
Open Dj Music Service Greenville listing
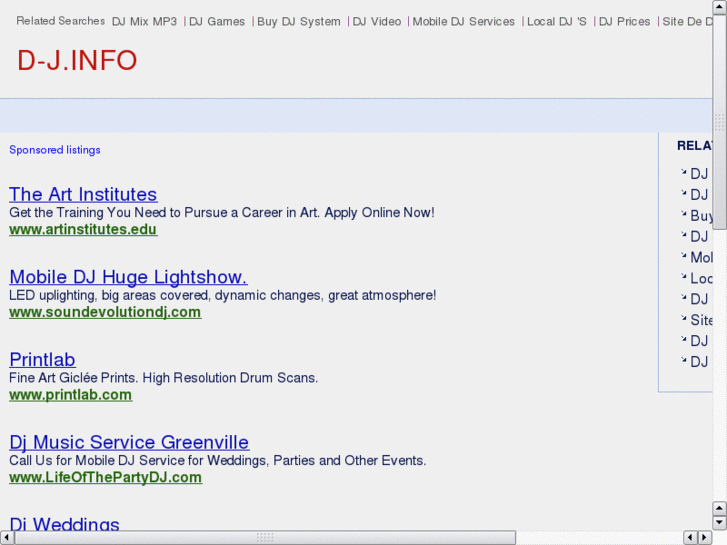[129, 442]
